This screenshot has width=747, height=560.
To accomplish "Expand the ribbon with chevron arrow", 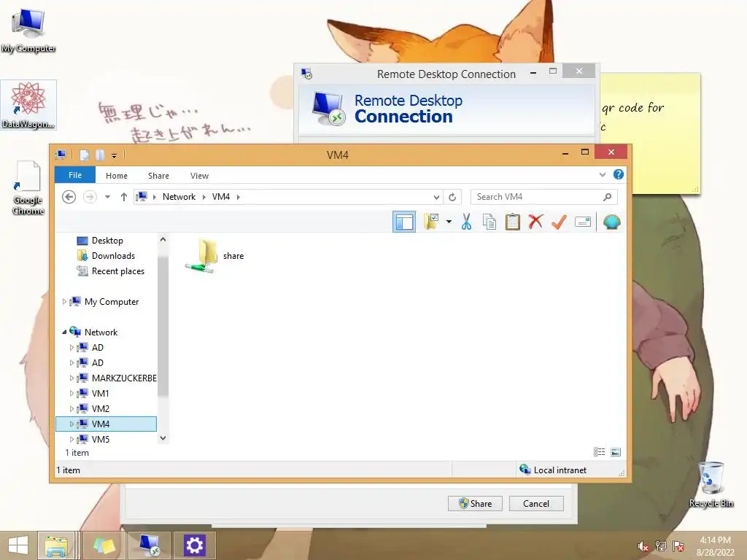I will 603,175.
